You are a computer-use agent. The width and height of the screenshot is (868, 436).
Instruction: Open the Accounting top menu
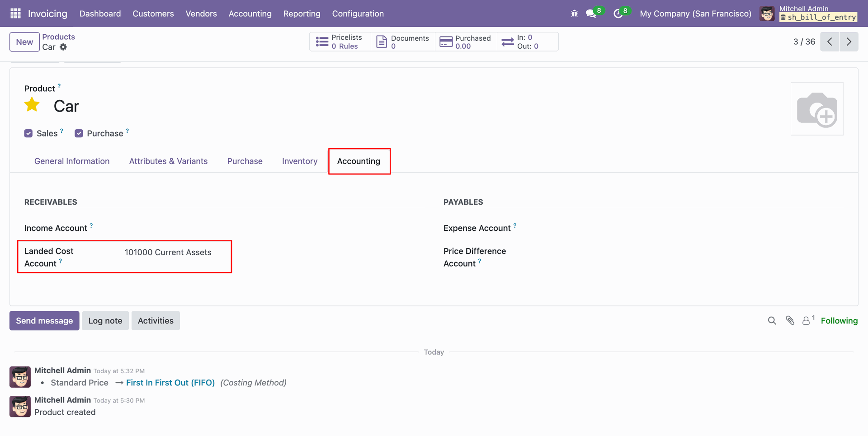point(250,14)
